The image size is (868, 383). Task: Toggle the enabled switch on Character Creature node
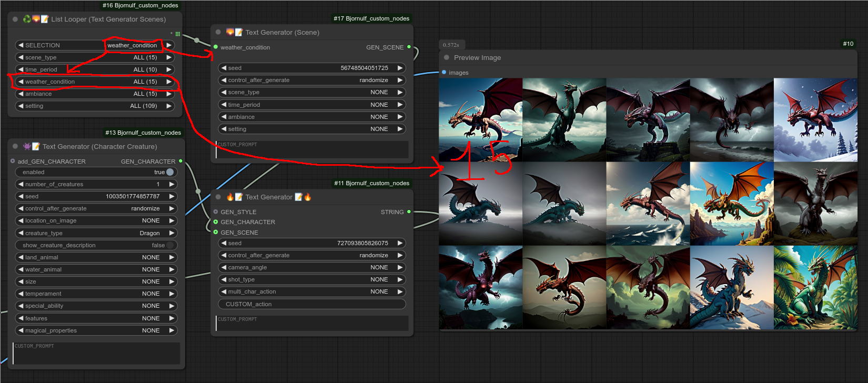[169, 172]
